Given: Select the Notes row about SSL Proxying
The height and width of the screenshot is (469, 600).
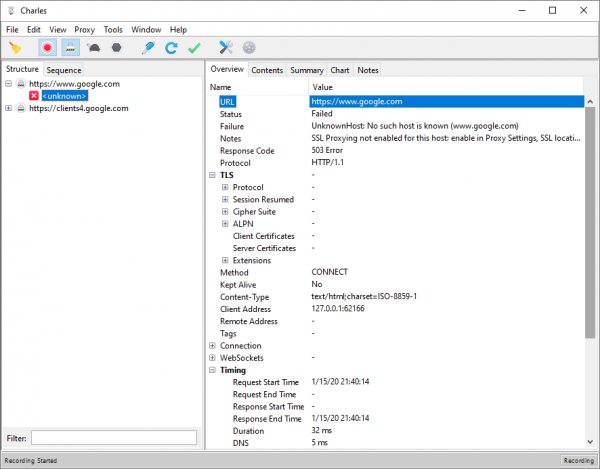Looking at the screenshot, I should (396, 138).
